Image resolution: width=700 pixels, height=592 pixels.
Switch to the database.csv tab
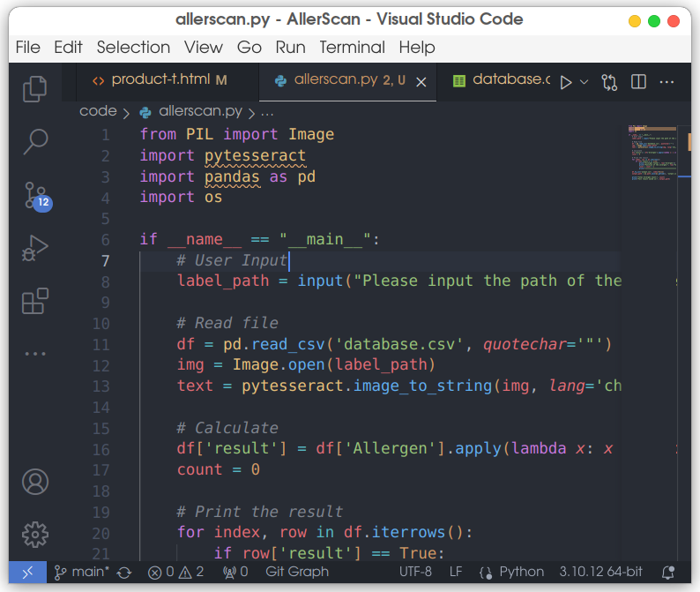503,80
